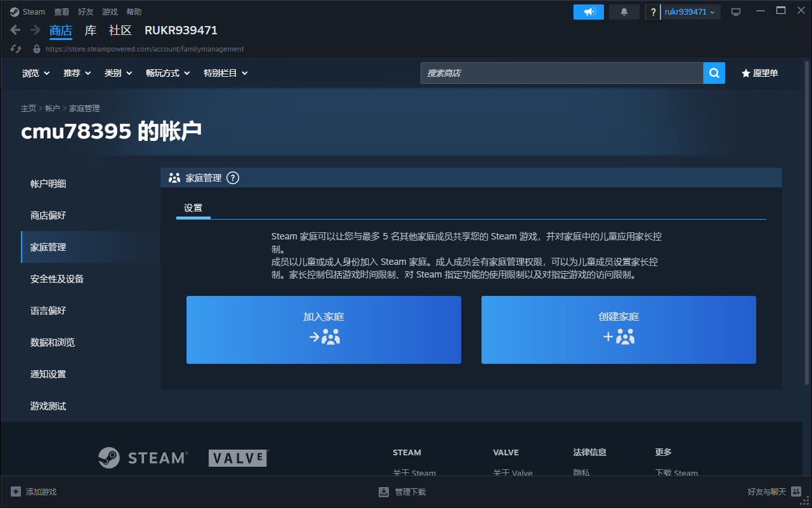Screen dimensions: 812x508
Task: Expand the 特别栏目 dropdown
Action: click(226, 73)
